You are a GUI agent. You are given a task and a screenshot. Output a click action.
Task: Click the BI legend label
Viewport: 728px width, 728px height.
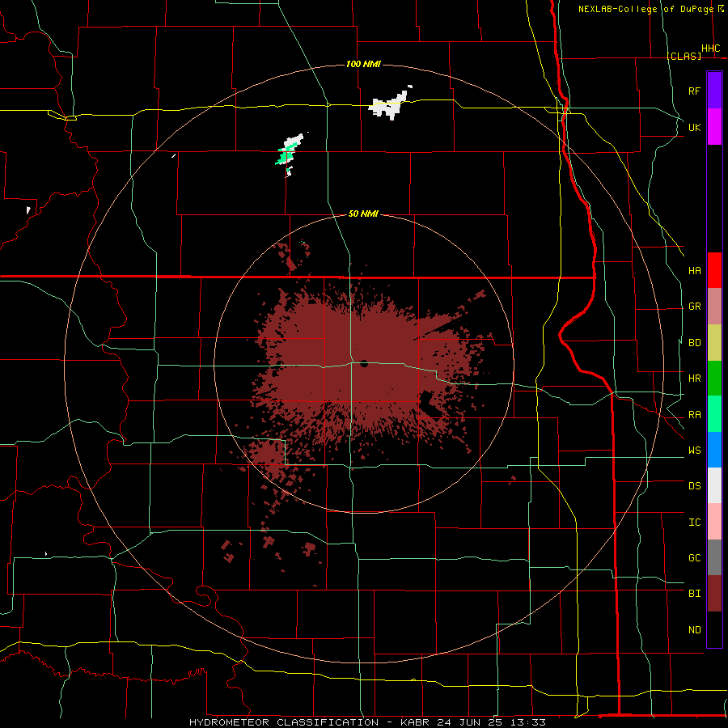click(694, 594)
